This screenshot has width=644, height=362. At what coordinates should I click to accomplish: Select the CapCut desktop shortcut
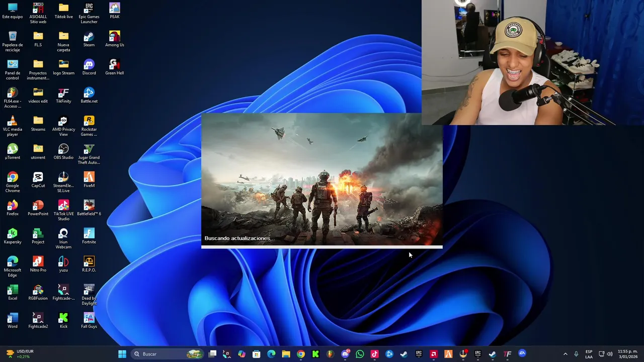pos(38,180)
